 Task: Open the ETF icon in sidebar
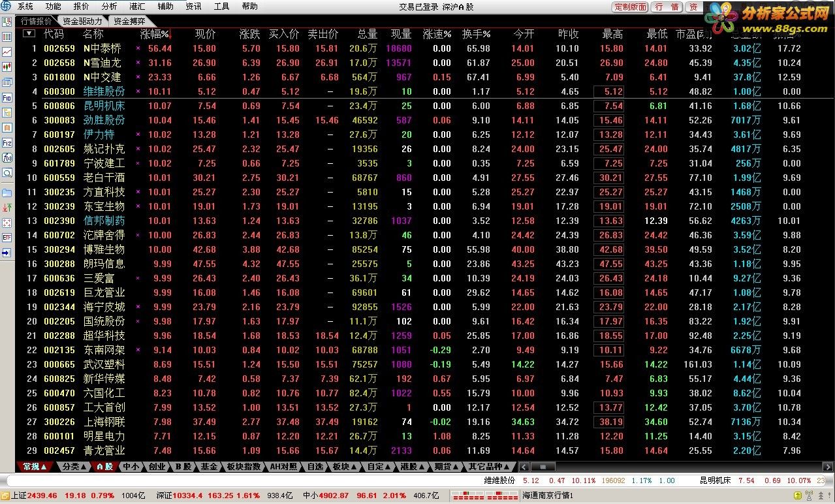click(7, 238)
